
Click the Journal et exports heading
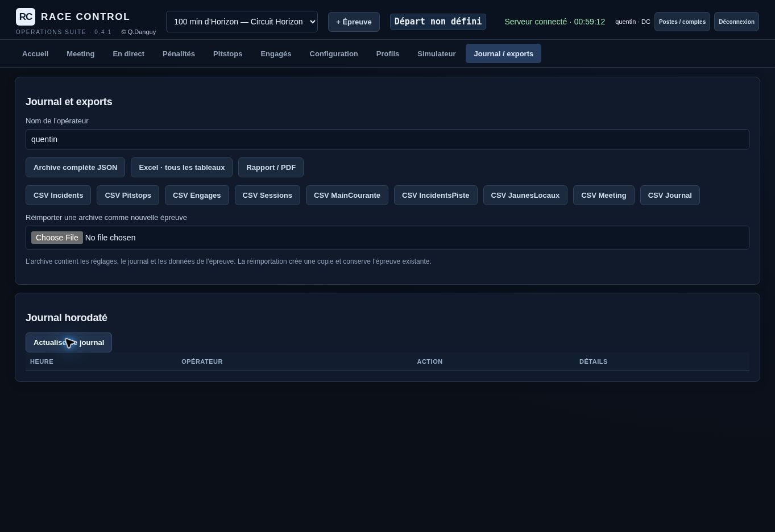tap(69, 102)
